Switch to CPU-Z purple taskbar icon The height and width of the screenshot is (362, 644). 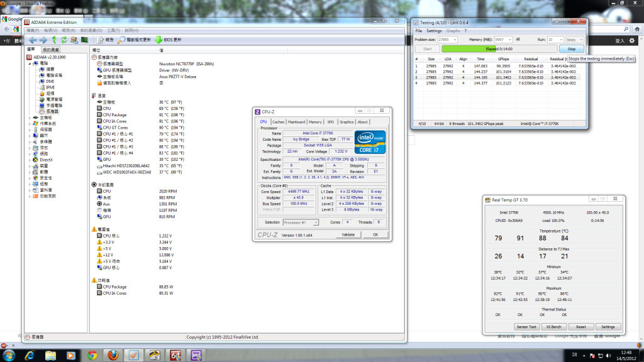coord(196,355)
